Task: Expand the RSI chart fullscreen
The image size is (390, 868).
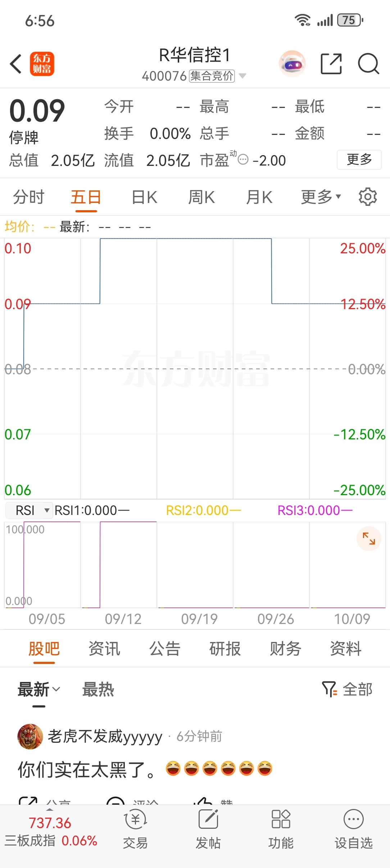Action: coord(369,538)
